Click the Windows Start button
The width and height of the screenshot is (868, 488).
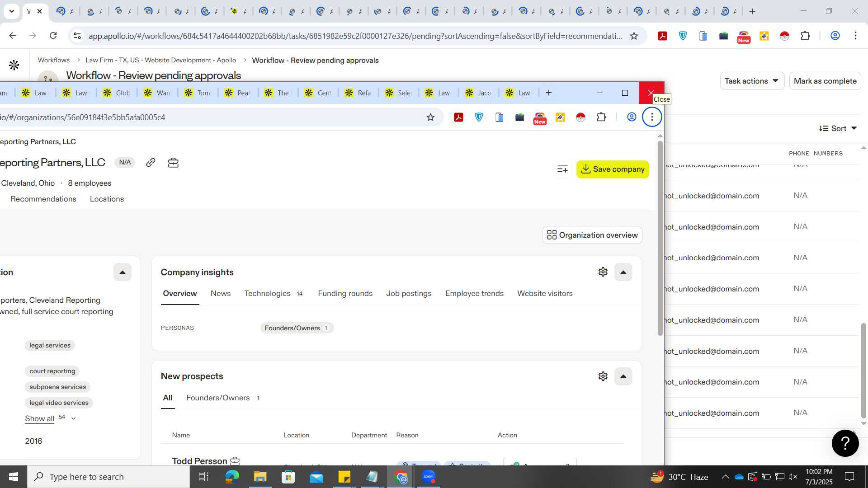click(14, 477)
